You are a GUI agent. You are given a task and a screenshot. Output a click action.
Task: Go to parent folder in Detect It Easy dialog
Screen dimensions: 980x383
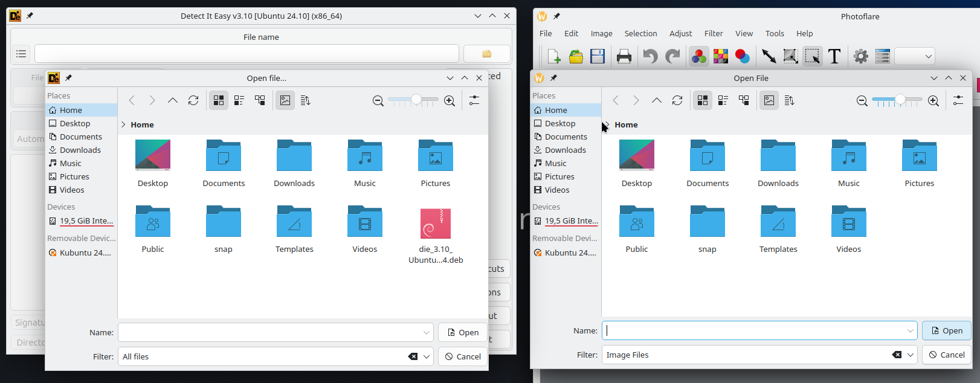point(173,100)
